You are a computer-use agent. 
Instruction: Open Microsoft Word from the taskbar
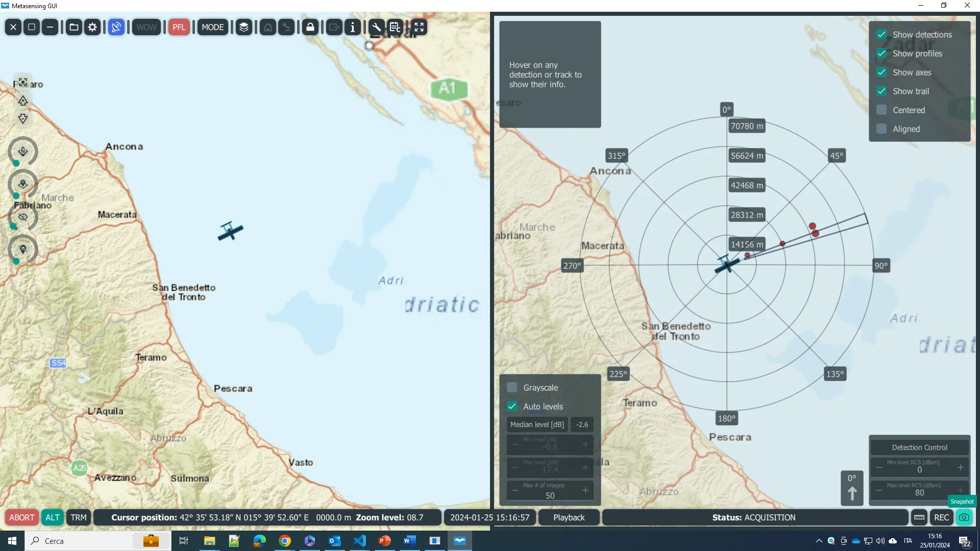pos(410,541)
